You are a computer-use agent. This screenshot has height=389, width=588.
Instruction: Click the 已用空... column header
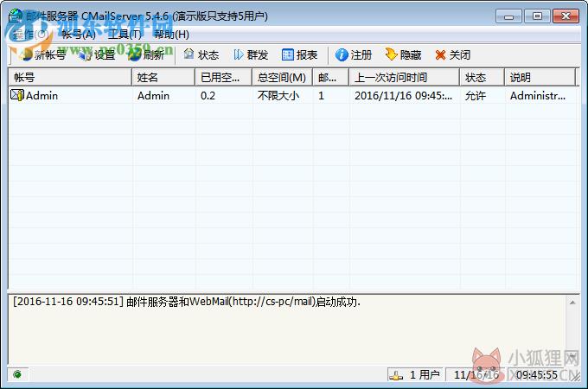[223, 77]
